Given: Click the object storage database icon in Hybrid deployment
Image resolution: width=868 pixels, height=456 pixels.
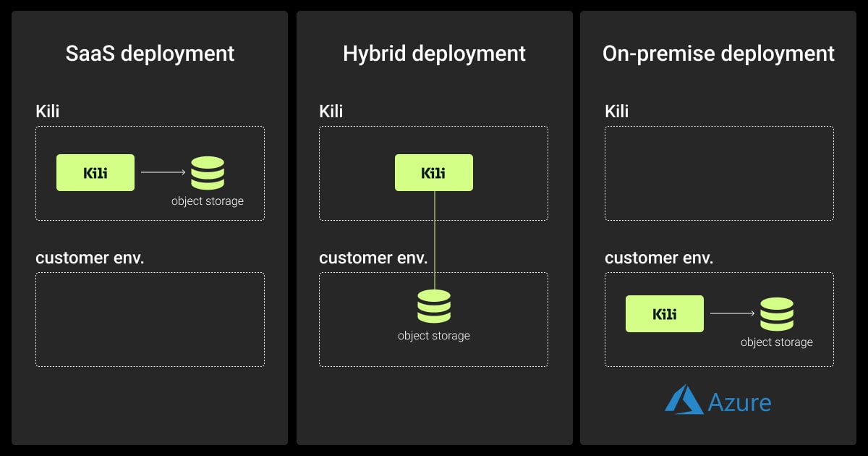Looking at the screenshot, I should pyautogui.click(x=434, y=306).
